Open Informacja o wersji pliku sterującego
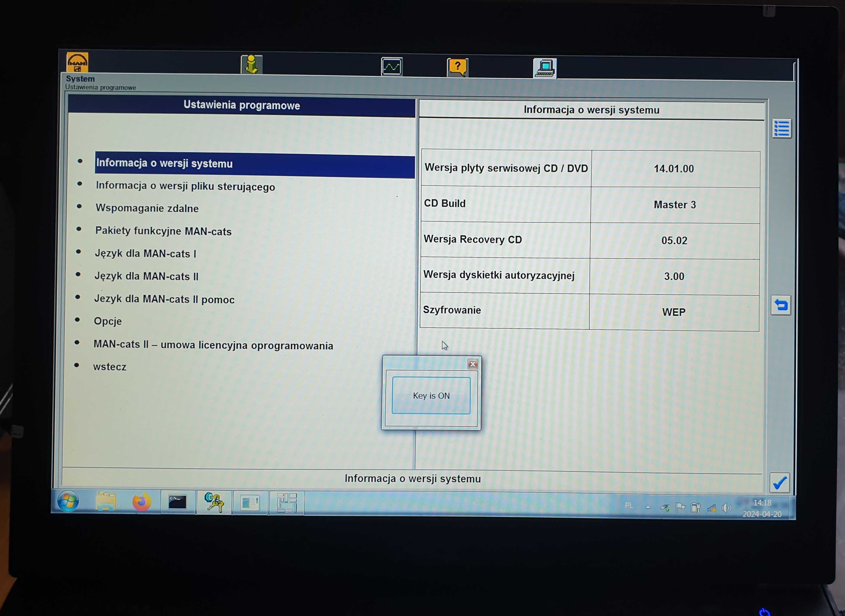The image size is (845, 616). pos(185,186)
